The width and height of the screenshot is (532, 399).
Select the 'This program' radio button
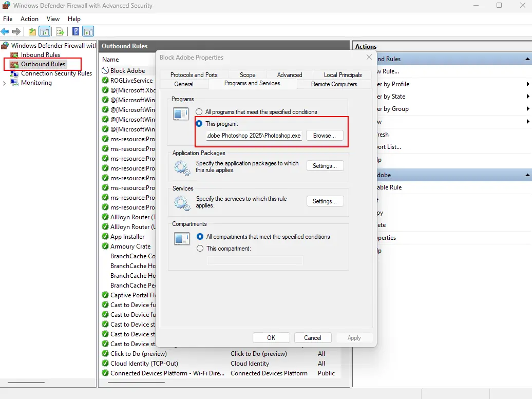[x=199, y=123]
